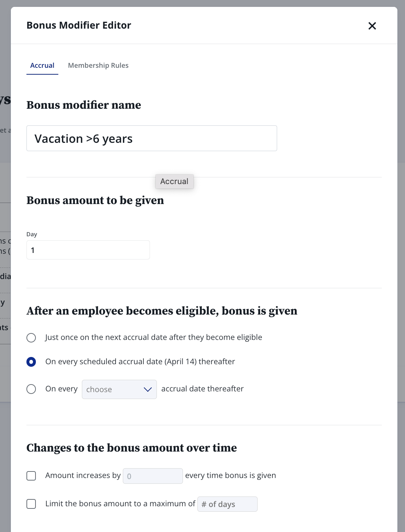
Task: Click 'On every scheduled accrual date' label text
Action: (140, 362)
